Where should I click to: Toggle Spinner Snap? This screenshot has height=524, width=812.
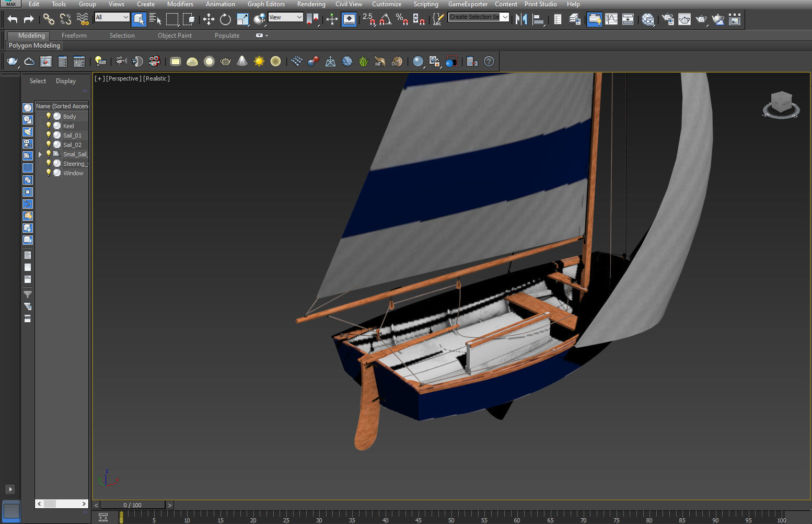pos(419,19)
